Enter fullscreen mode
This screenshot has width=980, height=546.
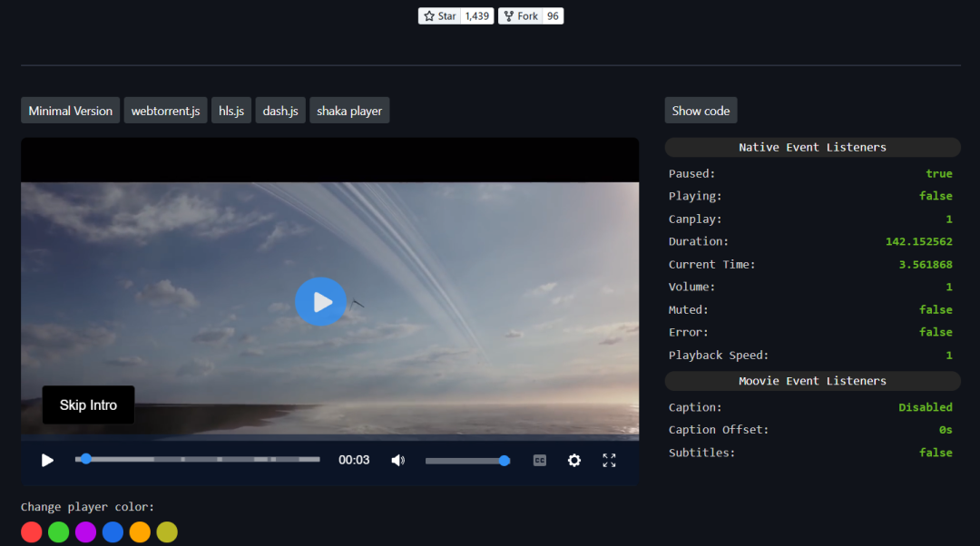(x=610, y=461)
